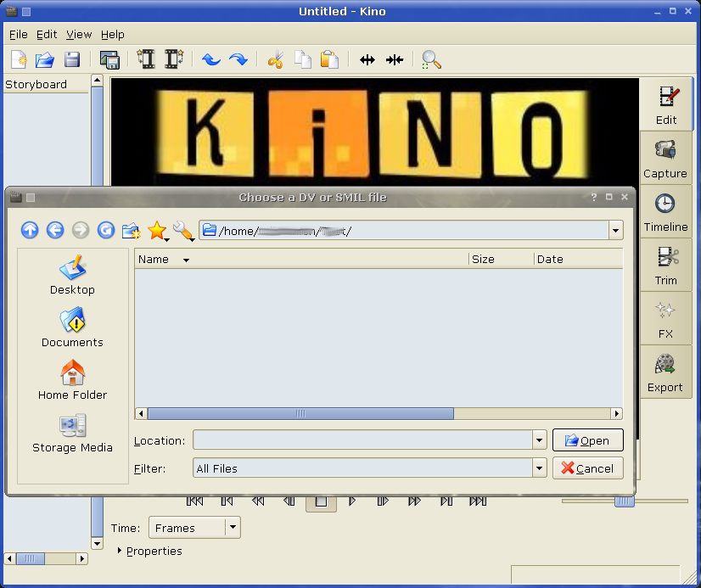Screen dimensions: 701x588
Task: Open file using the folder toolbar icon
Action: (x=45, y=59)
